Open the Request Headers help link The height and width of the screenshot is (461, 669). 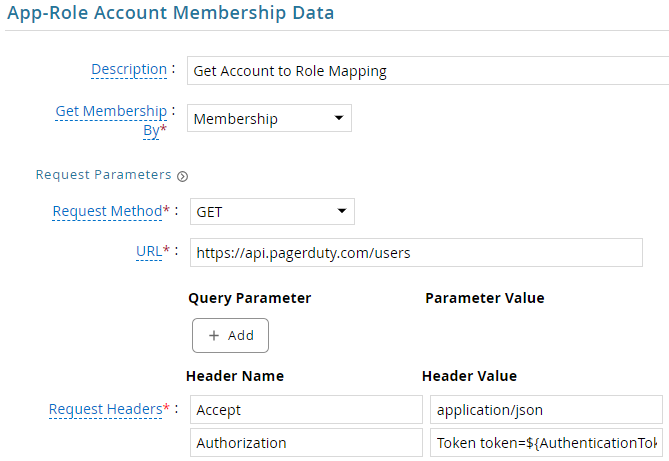click(105, 409)
